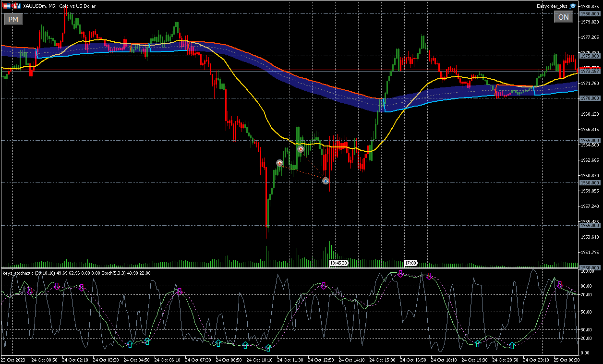Click the last magenta arrow near 25 Oct 00:30
Image resolution: width=603 pixels, height=364 pixels.
click(560, 285)
